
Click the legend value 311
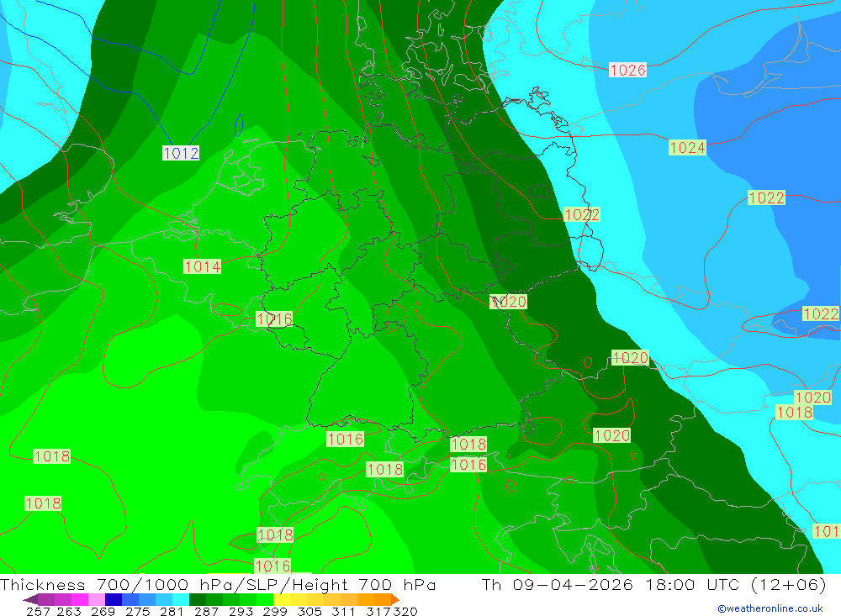[343, 611]
